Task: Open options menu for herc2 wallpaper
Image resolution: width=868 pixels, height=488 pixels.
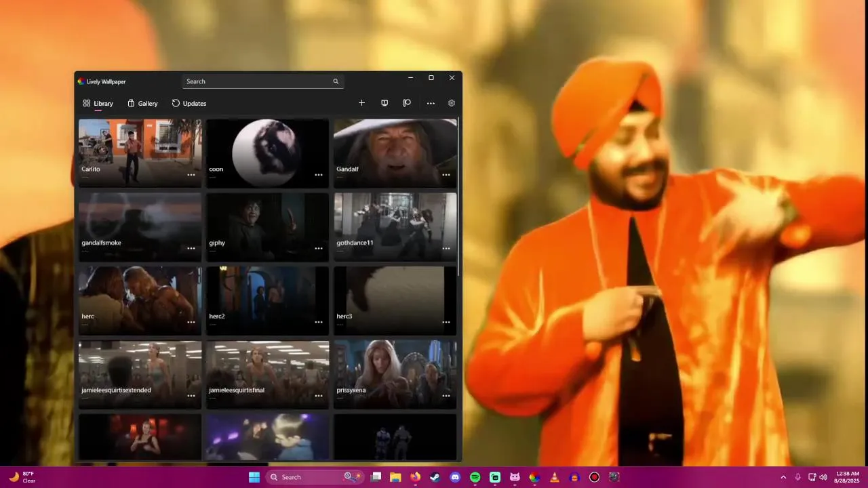Action: (x=319, y=322)
